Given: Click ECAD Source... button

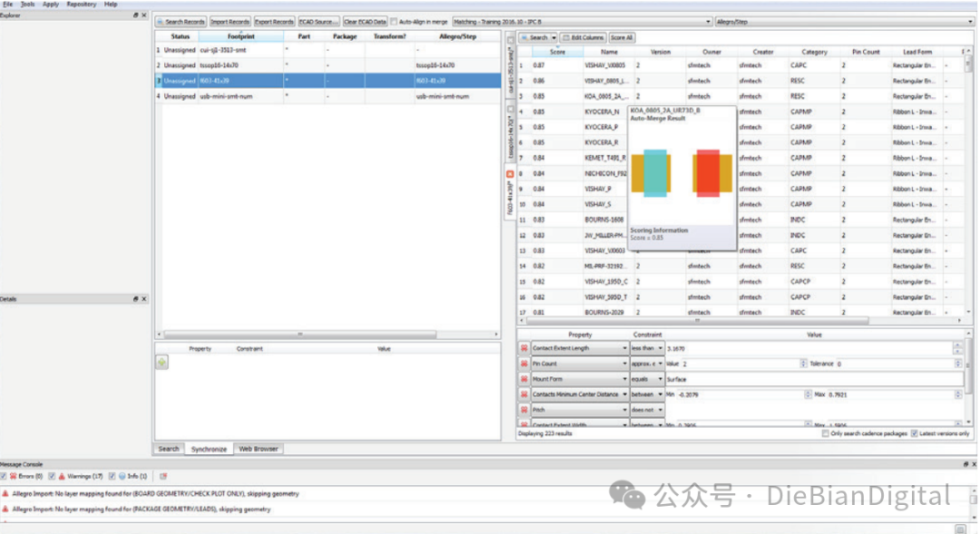Looking at the screenshot, I should (x=318, y=22).
